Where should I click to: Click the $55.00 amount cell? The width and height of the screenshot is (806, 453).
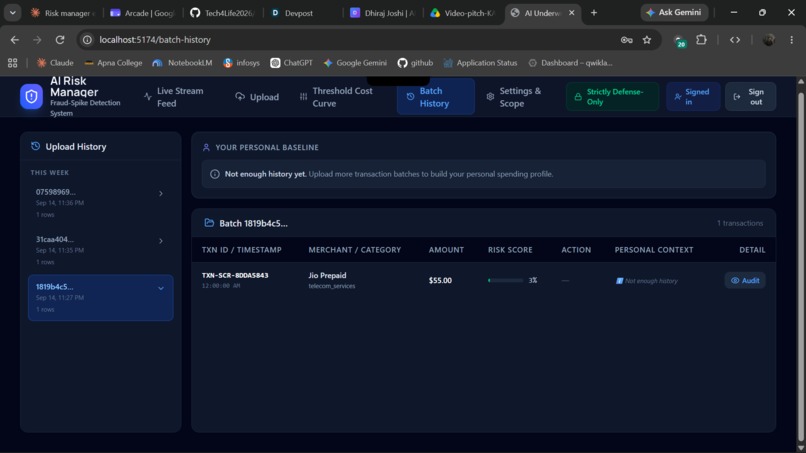[441, 280]
